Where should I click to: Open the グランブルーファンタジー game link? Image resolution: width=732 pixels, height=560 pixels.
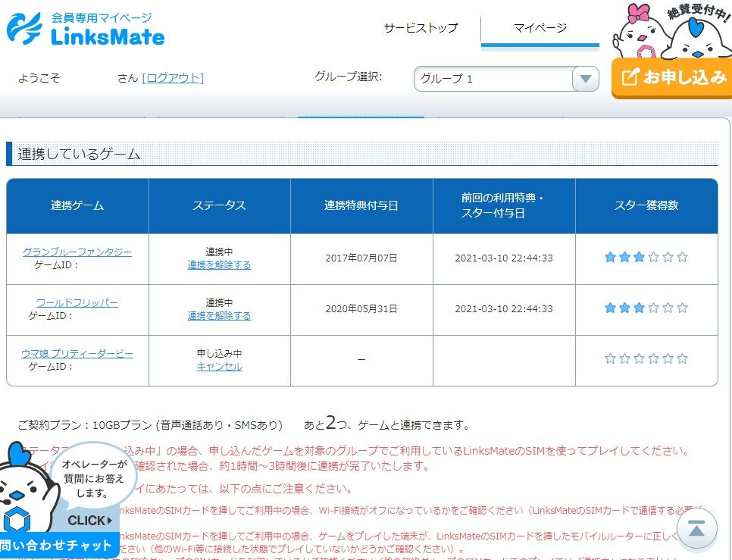click(x=77, y=252)
